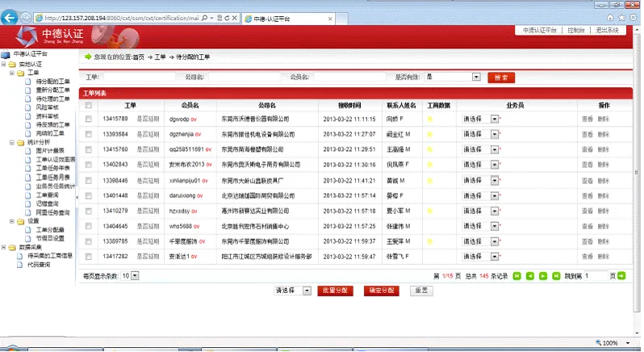Open 风险审核 in the sidebar tree
The width and height of the screenshot is (644, 352).
pos(48,107)
